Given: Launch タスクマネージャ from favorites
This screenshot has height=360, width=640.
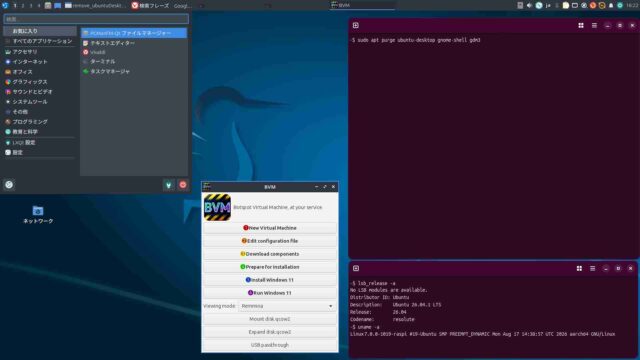Looking at the screenshot, I should [x=134, y=71].
